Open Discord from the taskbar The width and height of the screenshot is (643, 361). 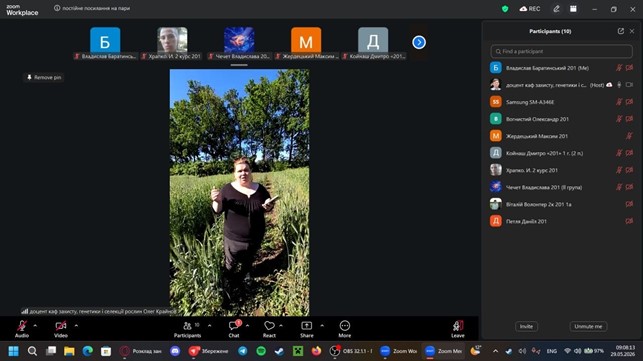pos(175,351)
